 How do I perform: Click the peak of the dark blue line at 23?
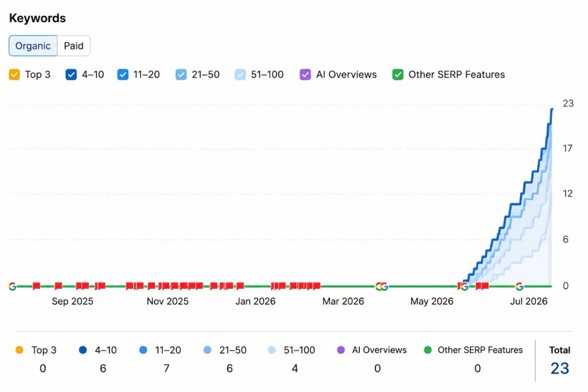[x=552, y=109]
